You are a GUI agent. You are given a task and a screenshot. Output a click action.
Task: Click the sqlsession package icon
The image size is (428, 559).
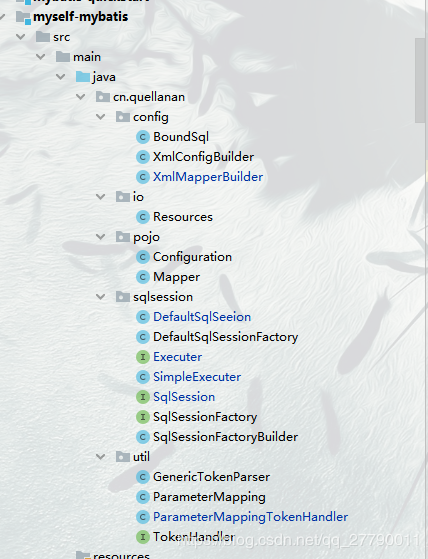[123, 297]
